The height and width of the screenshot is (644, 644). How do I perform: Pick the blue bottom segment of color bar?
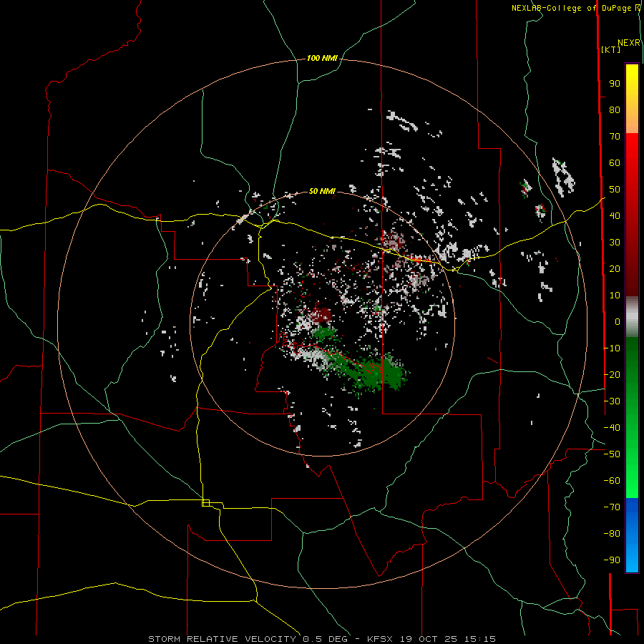(x=632, y=535)
